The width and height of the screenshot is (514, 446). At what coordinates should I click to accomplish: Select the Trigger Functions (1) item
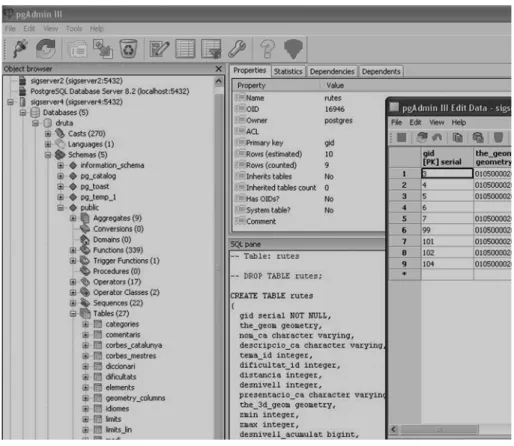[x=126, y=261]
